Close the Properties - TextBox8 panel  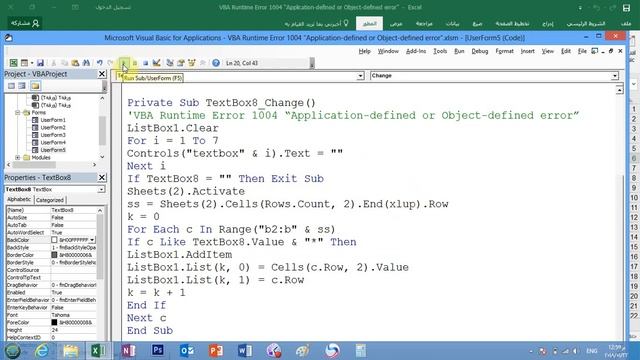pyautogui.click(x=102, y=178)
